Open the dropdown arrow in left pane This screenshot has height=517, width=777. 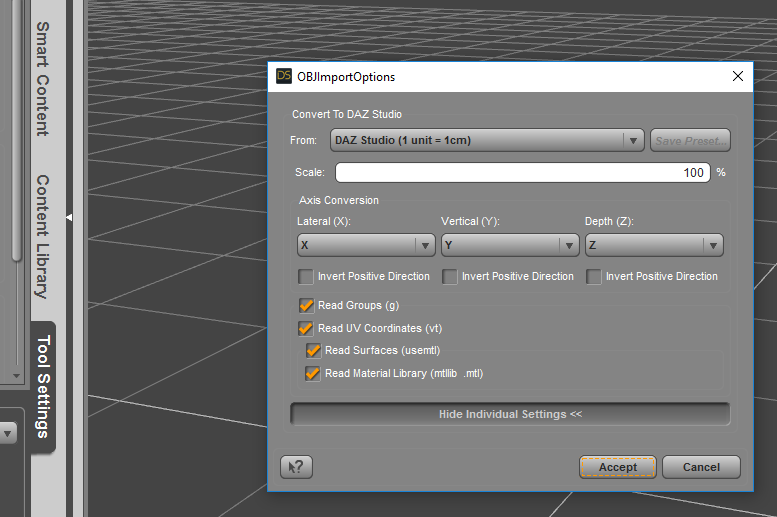[7, 434]
